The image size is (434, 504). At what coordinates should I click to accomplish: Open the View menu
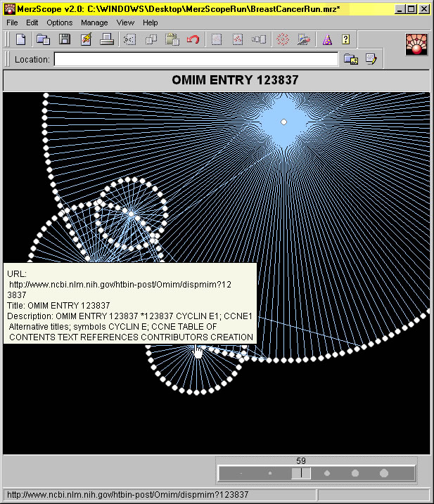[125, 22]
